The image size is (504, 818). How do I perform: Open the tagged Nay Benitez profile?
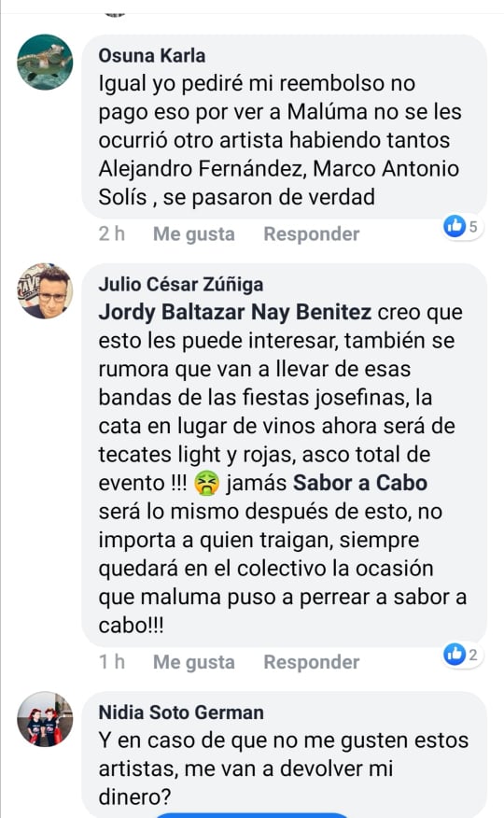(311, 312)
